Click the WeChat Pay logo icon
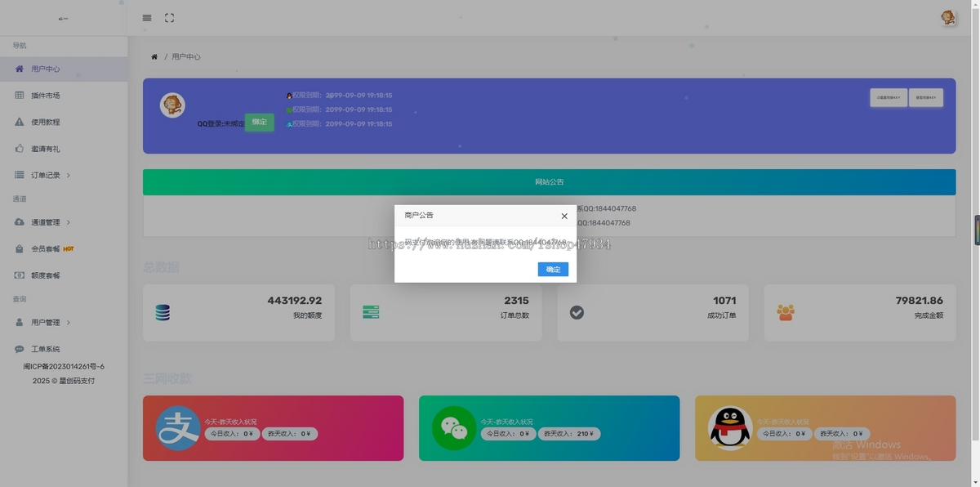Viewport: 980px width, 487px height. (454, 428)
